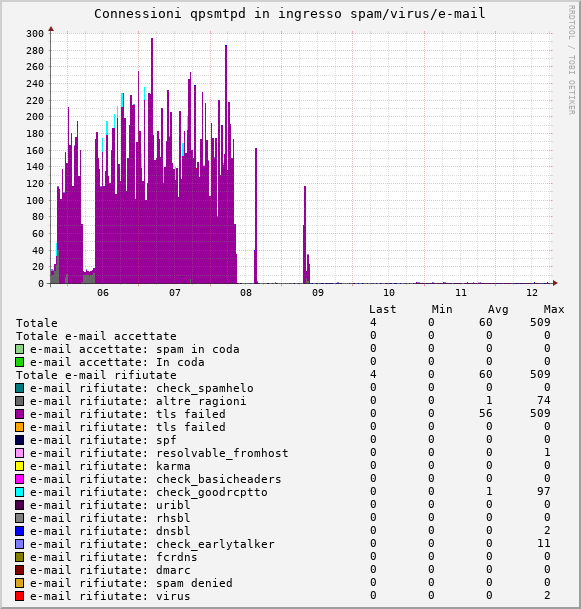Click the 'Avg' column header
This screenshot has width=581, height=609.
[x=498, y=310]
